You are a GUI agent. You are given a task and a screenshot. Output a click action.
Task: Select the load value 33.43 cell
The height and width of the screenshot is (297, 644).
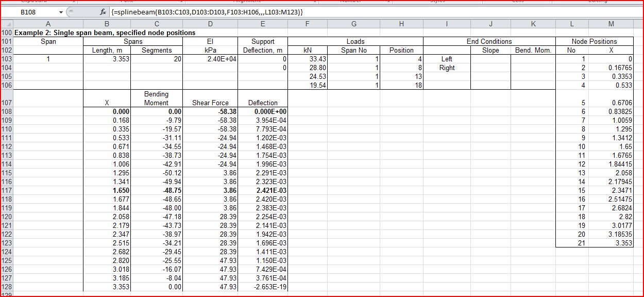pos(307,59)
